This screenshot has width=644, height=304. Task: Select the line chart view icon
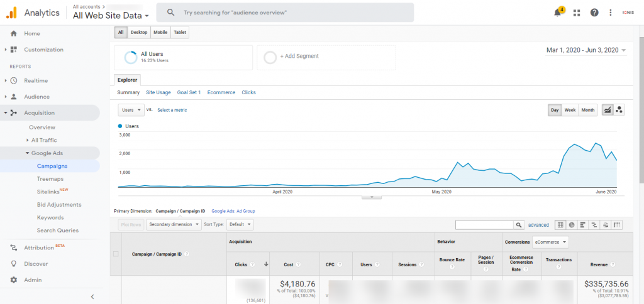[x=608, y=110]
